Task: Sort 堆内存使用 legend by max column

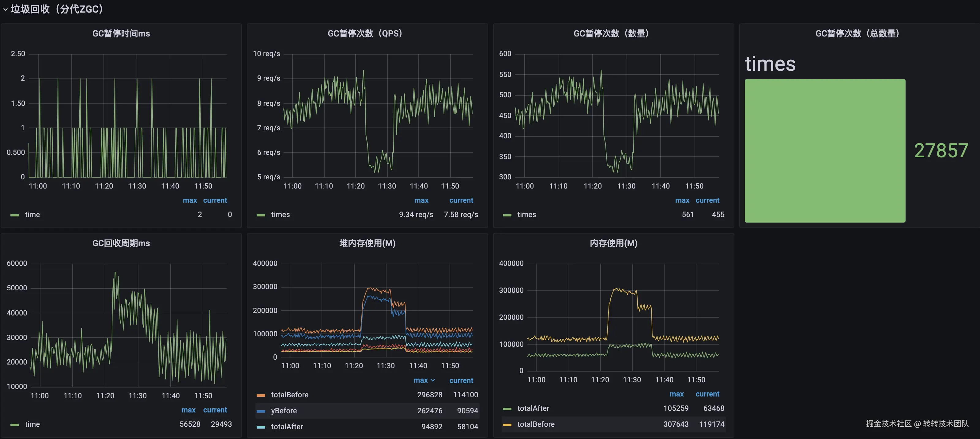Action: click(421, 380)
